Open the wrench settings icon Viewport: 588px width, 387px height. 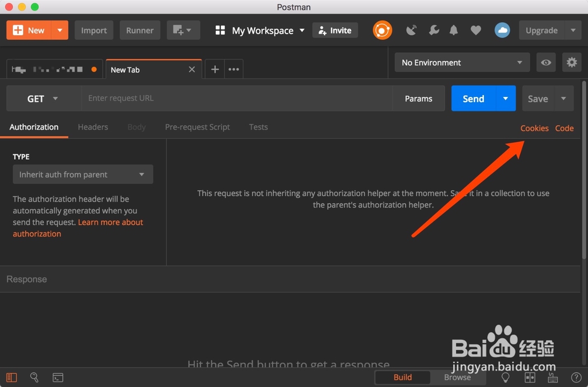click(x=433, y=30)
